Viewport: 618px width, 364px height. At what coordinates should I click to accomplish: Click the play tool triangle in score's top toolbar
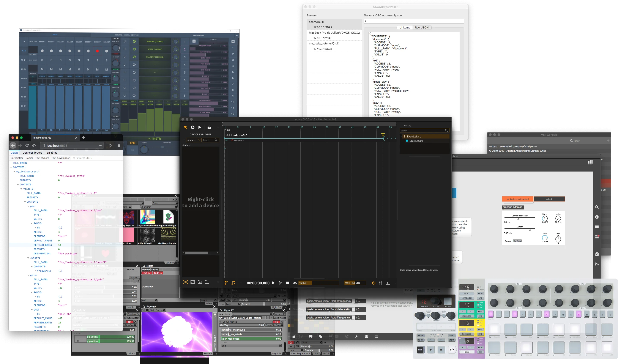[x=200, y=127]
